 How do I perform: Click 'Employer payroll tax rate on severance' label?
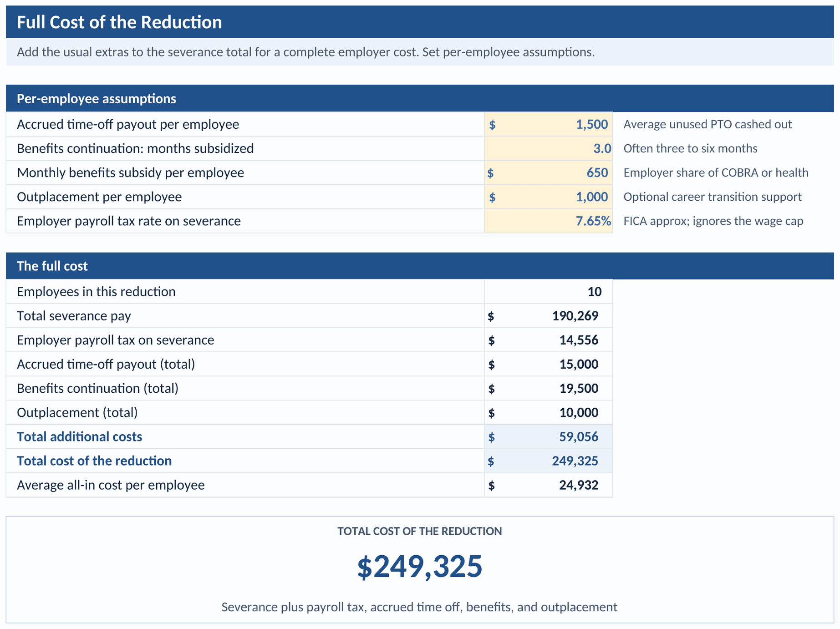(129, 221)
